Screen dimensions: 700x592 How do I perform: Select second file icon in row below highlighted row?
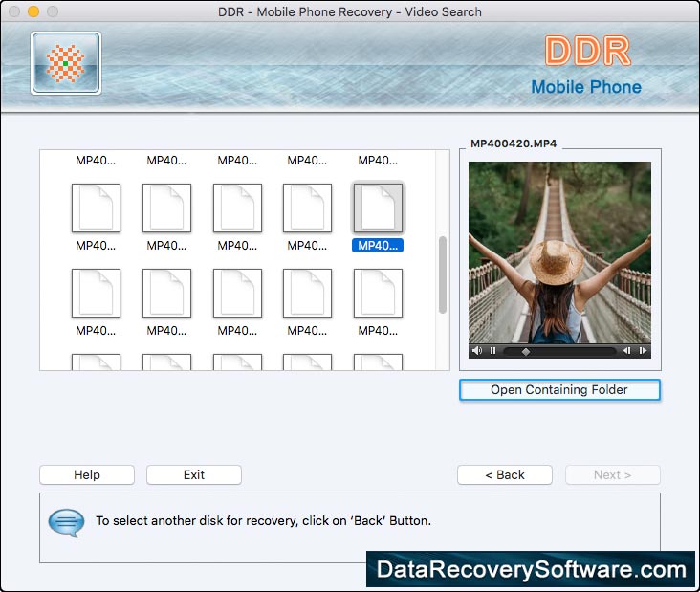[166, 294]
